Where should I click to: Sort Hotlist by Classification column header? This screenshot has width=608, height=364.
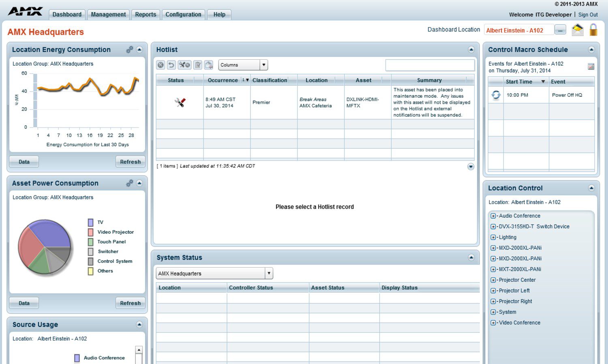pos(274,80)
